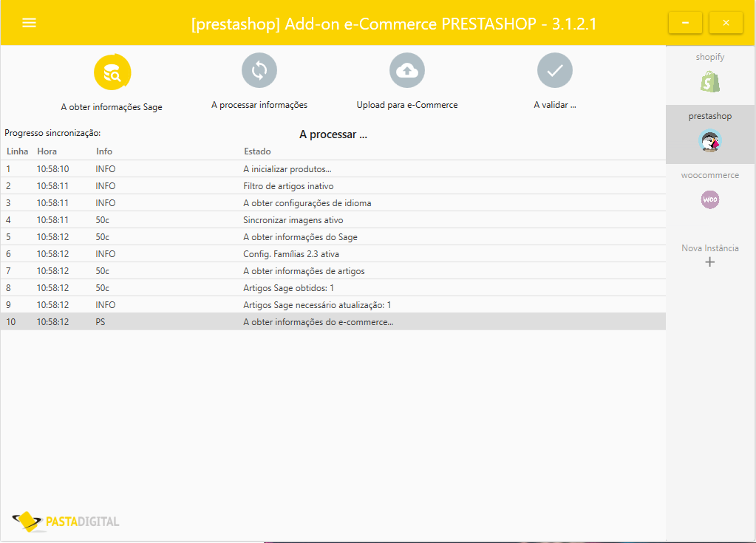The width and height of the screenshot is (756, 543).
Task: Click the 'Upload para e-Commerce' label
Action: (407, 105)
